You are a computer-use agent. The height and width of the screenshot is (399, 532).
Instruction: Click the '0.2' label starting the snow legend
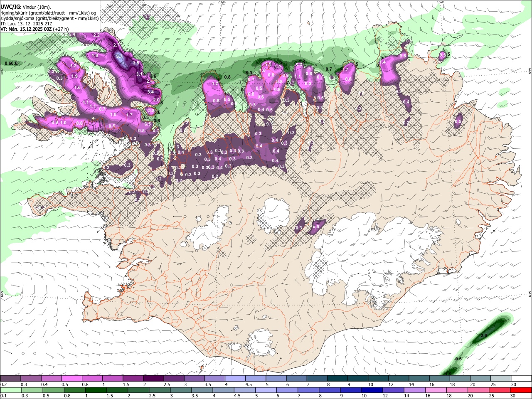tap(4, 384)
